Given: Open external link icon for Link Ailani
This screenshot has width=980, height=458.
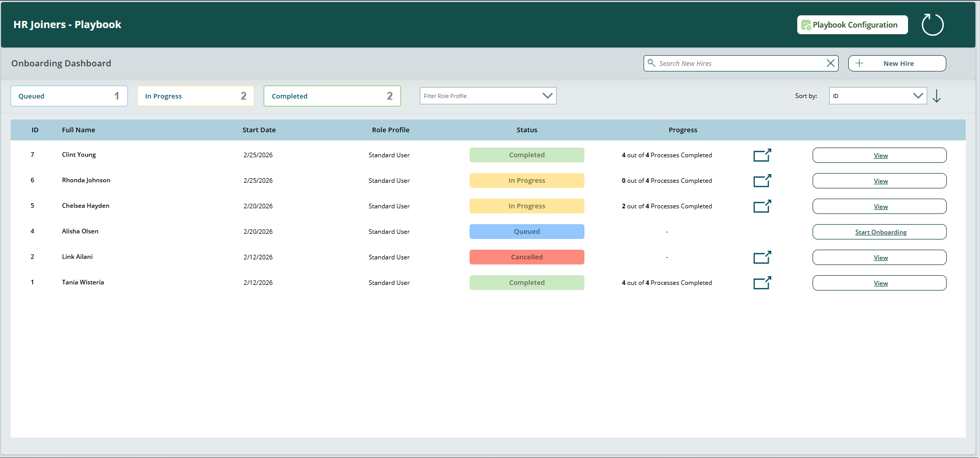Looking at the screenshot, I should [762, 257].
